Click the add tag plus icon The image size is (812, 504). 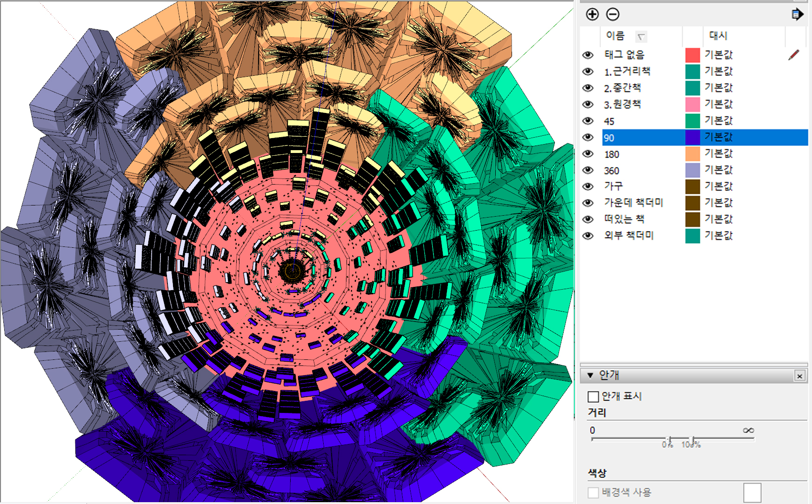pos(592,14)
